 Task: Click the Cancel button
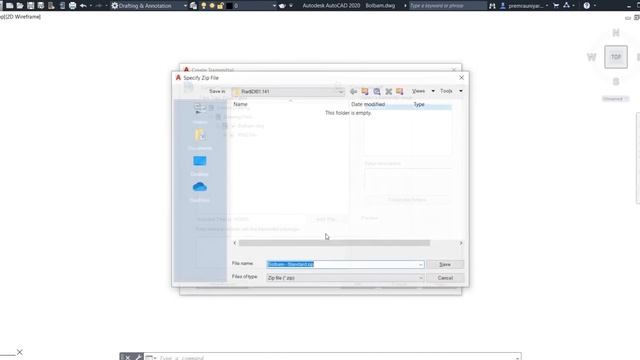tap(445, 278)
